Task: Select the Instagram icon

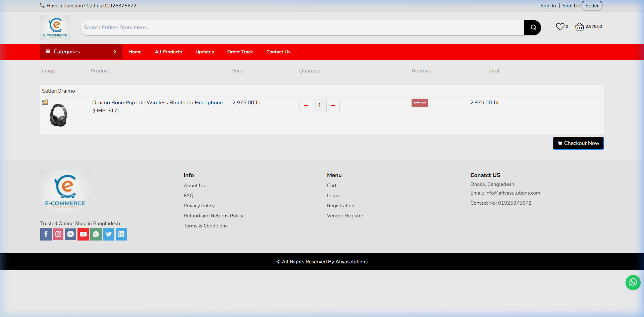Action: pos(58,234)
